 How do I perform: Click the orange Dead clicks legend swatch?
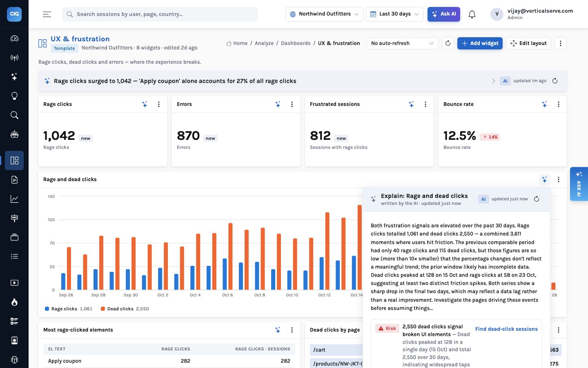(x=103, y=309)
